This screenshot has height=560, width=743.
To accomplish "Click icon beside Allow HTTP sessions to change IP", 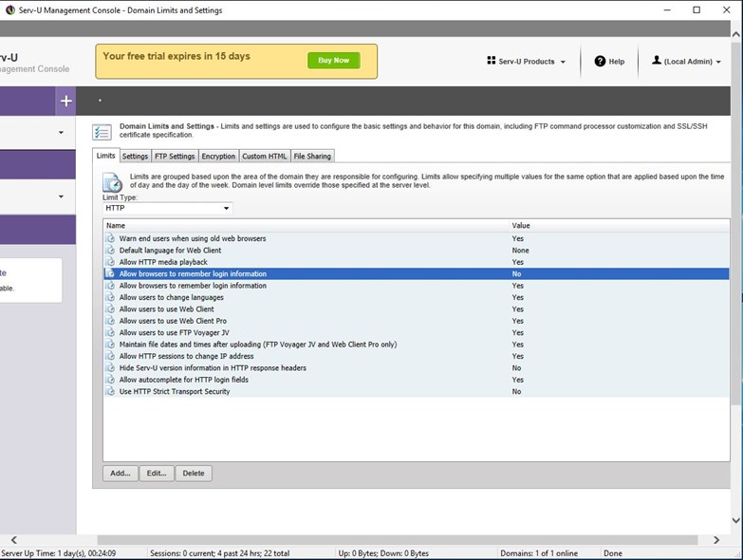I will 110,356.
